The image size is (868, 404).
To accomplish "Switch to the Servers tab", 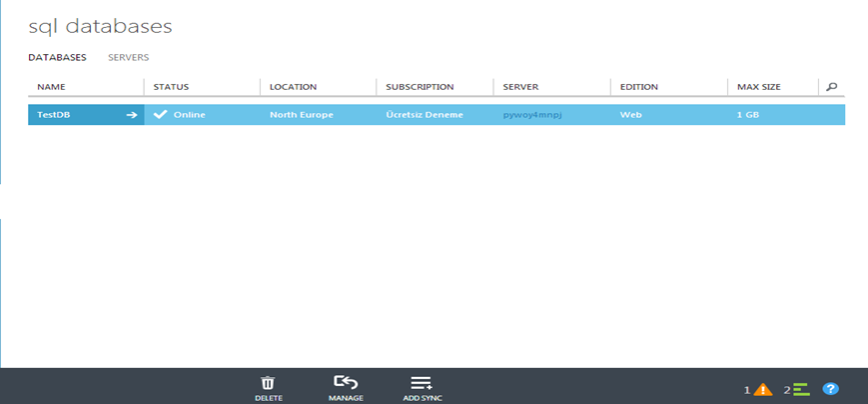I will point(129,57).
